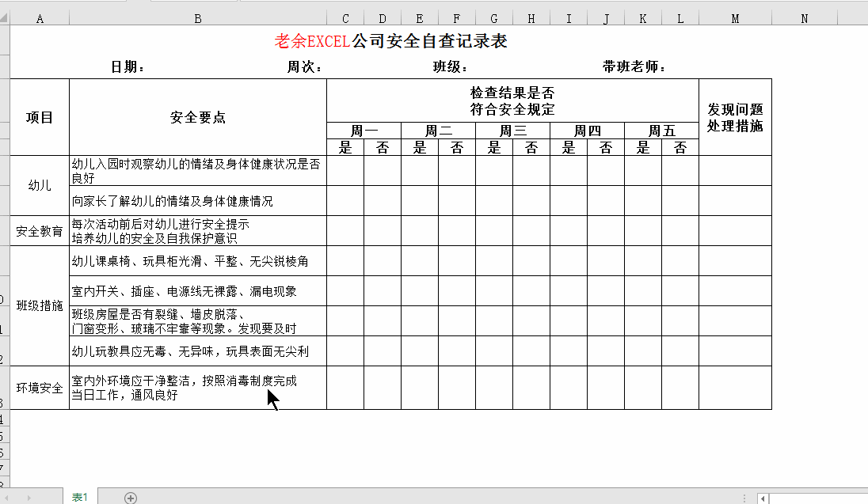868x504 pixels.
Task: Click the Select All corner triangle
Action: coord(5,18)
